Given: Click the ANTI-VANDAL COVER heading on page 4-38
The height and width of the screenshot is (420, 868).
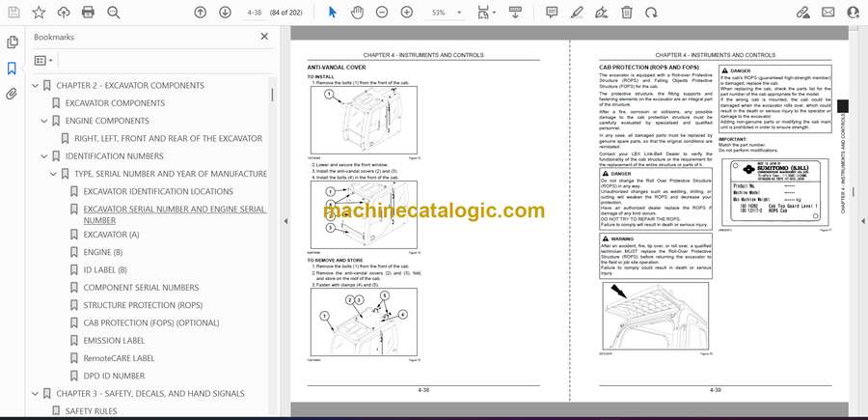Looking at the screenshot, I should pos(337,67).
